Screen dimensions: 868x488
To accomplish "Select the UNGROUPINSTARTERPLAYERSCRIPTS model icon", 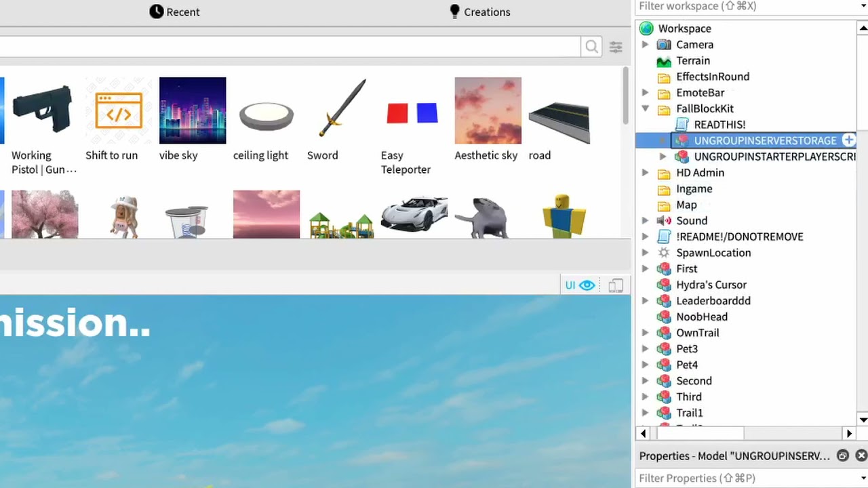I will [x=682, y=157].
